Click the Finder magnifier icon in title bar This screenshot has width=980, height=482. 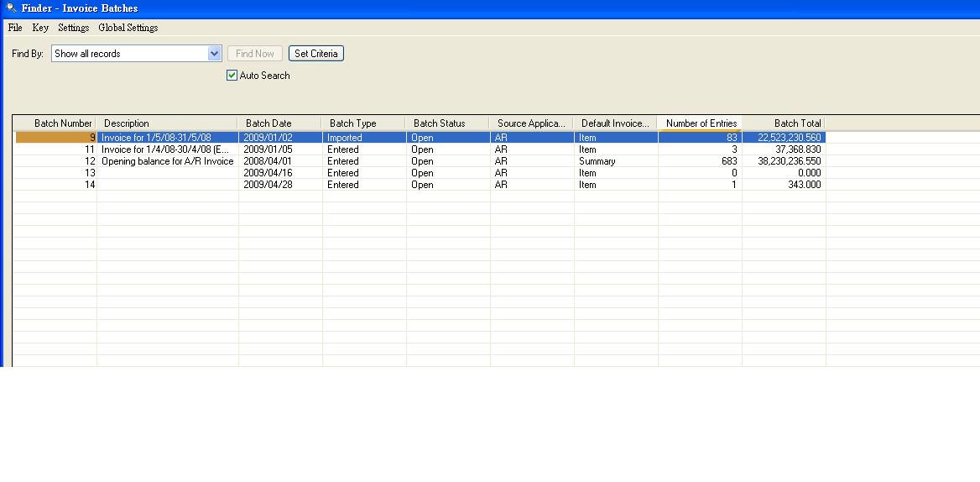(11, 8)
